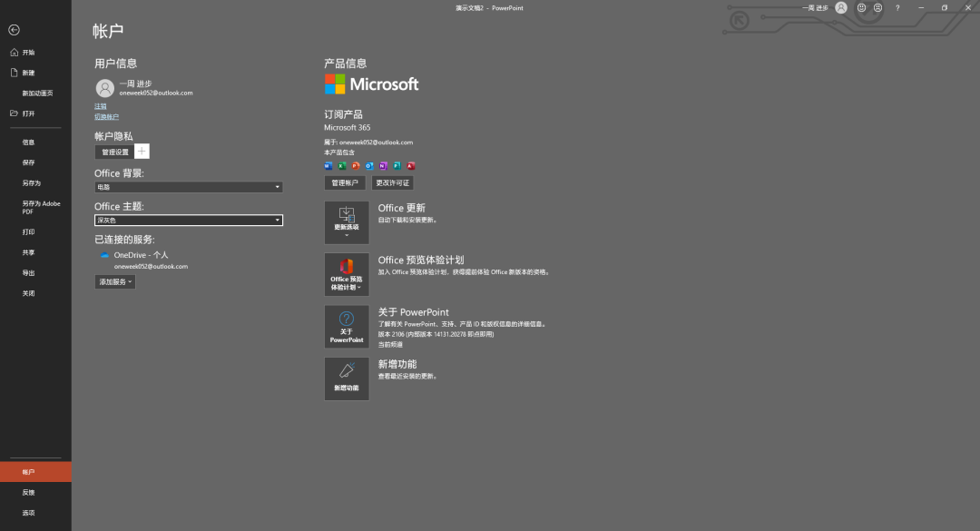980x531 pixels.
Task: Click the frowning-face feedback icon
Action: (x=877, y=7)
